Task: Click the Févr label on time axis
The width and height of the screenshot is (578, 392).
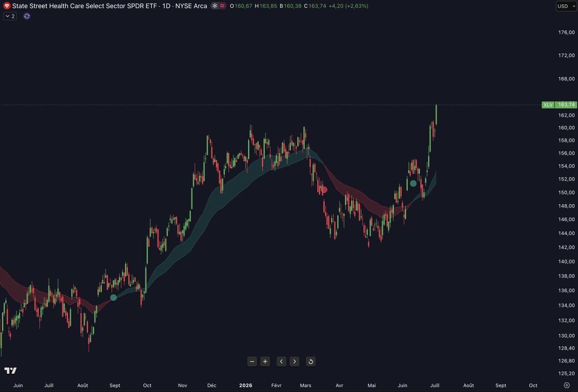Action: pyautogui.click(x=276, y=385)
